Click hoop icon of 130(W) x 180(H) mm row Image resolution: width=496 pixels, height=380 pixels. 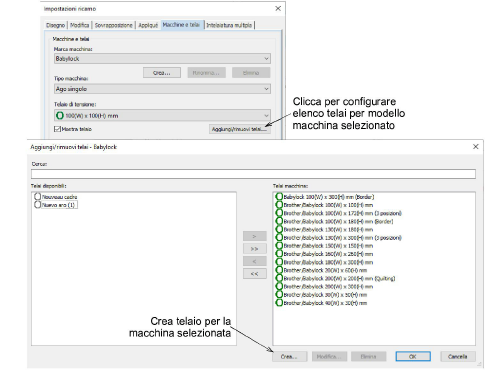click(279, 229)
